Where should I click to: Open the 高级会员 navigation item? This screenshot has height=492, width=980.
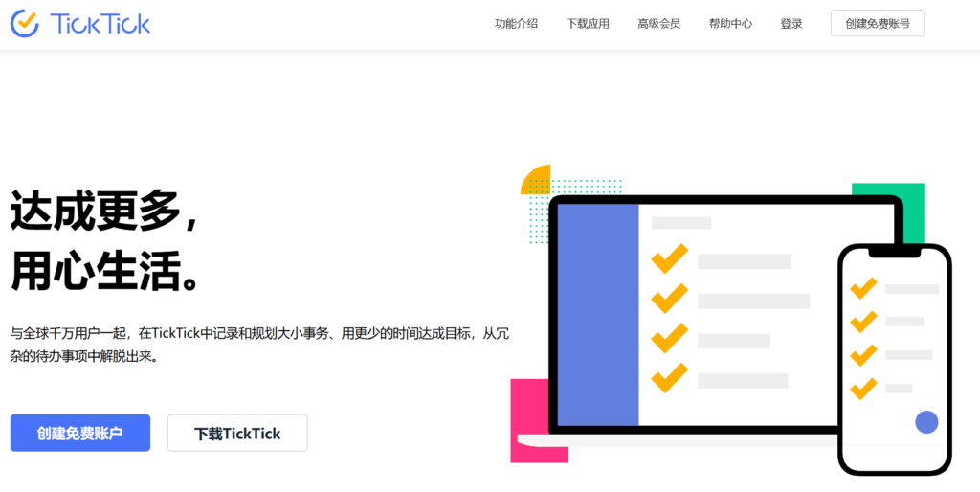(658, 24)
